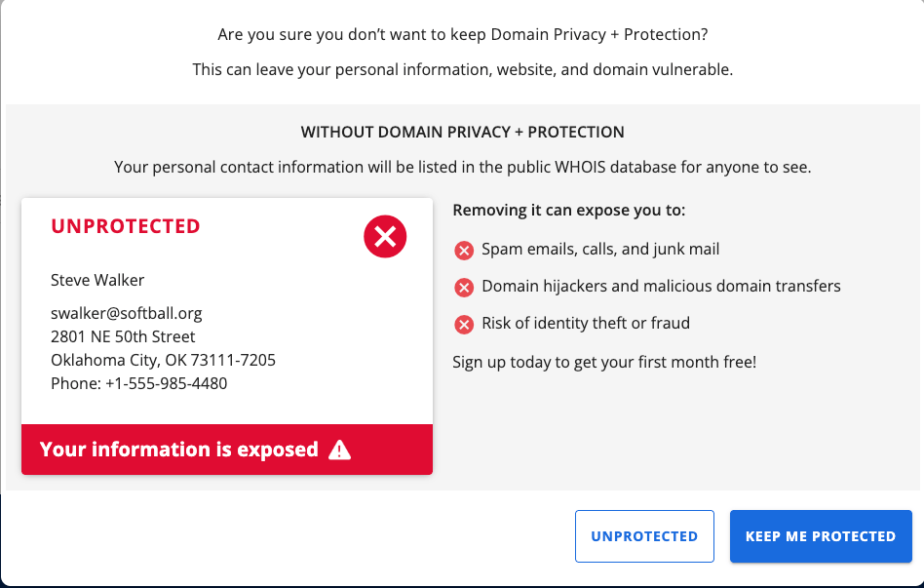Click the 'Domain hijackers and malicious domain transfers' text
Image resolution: width=924 pixels, height=588 pixels.
click(661, 286)
